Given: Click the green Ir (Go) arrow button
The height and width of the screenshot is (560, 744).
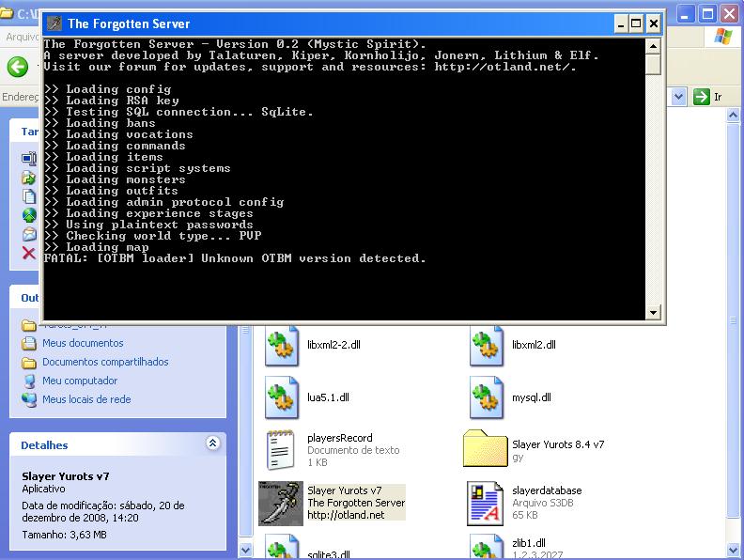Looking at the screenshot, I should tap(701, 97).
